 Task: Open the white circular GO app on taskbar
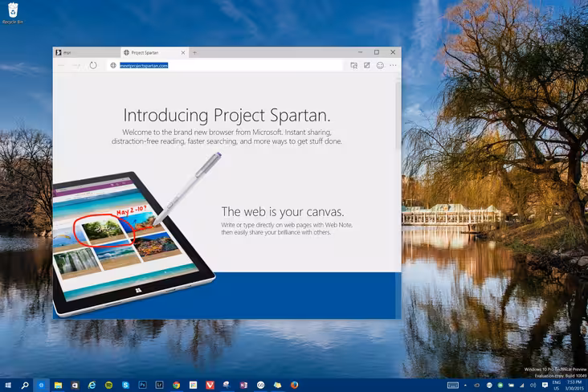coord(260,386)
